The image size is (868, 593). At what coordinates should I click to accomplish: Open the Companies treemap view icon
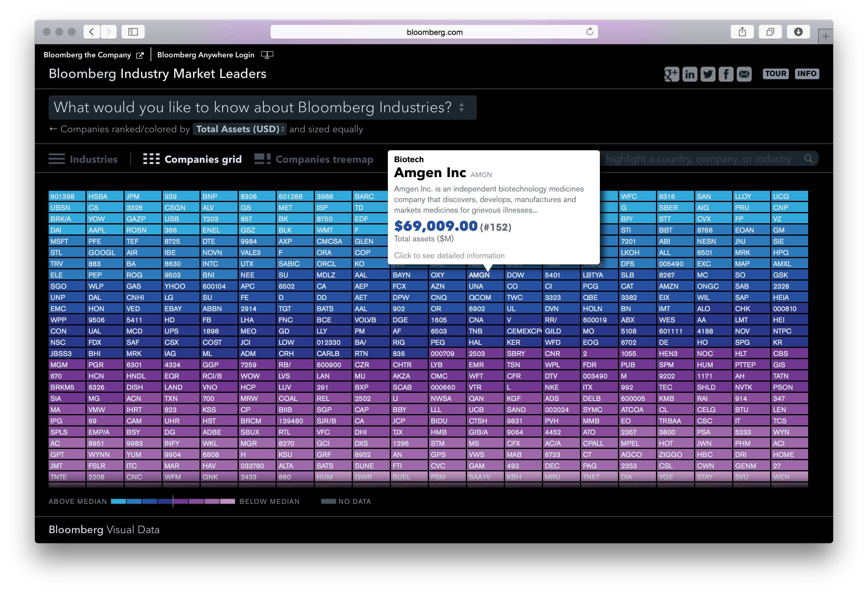[x=262, y=158]
